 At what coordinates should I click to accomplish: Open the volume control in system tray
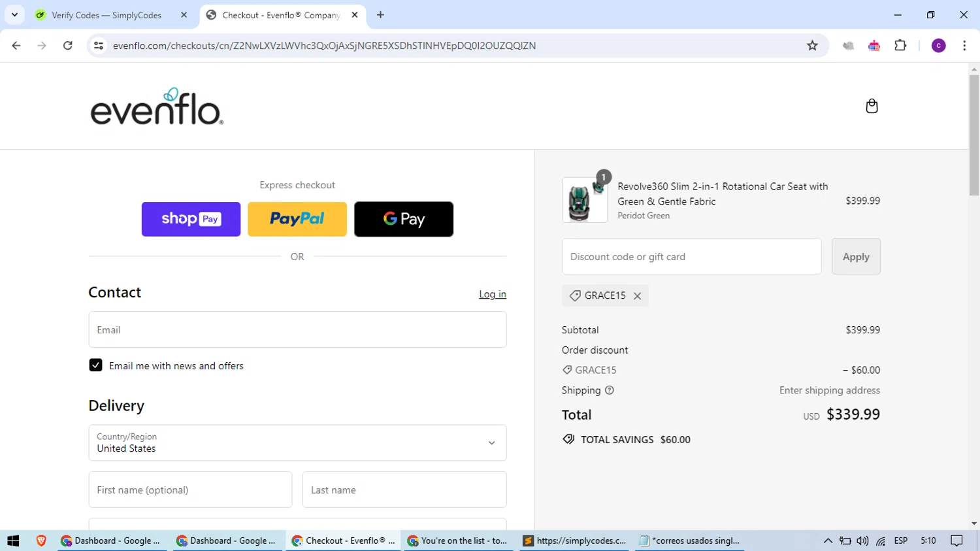pos(862,541)
